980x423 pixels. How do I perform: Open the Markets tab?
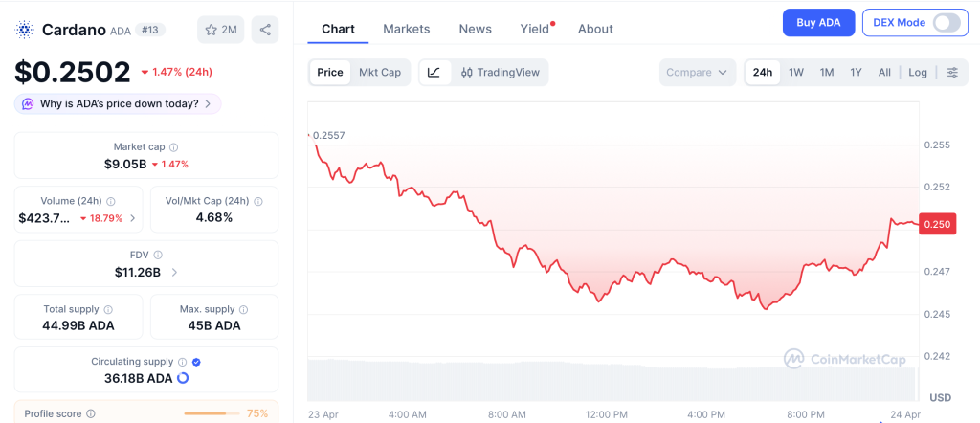(407, 29)
